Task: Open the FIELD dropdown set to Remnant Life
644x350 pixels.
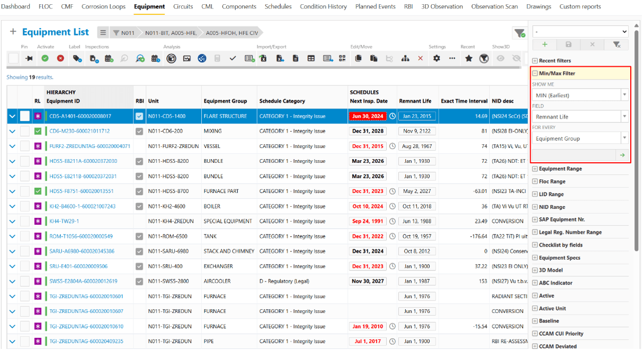Action: click(580, 116)
